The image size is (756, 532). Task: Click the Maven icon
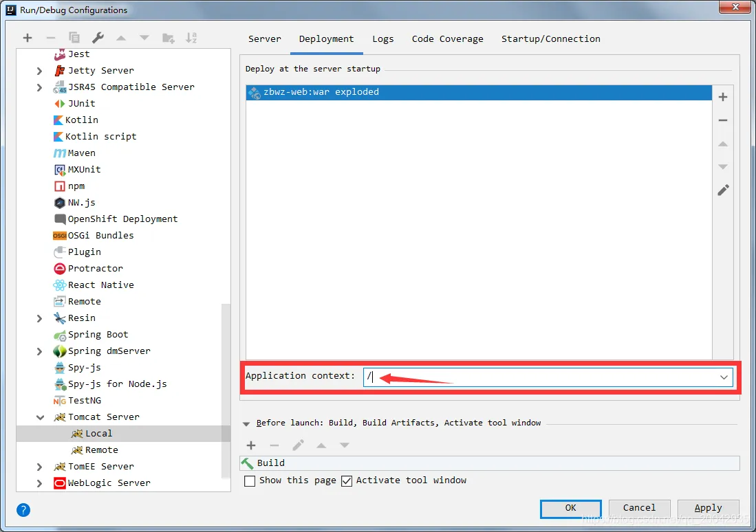coord(59,153)
